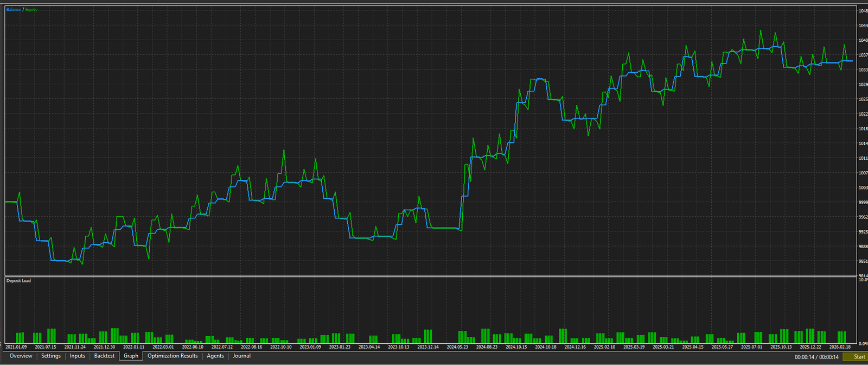This screenshot has width=868, height=365.
Task: Click the 2023.01.23 date label
Action: (x=340, y=347)
